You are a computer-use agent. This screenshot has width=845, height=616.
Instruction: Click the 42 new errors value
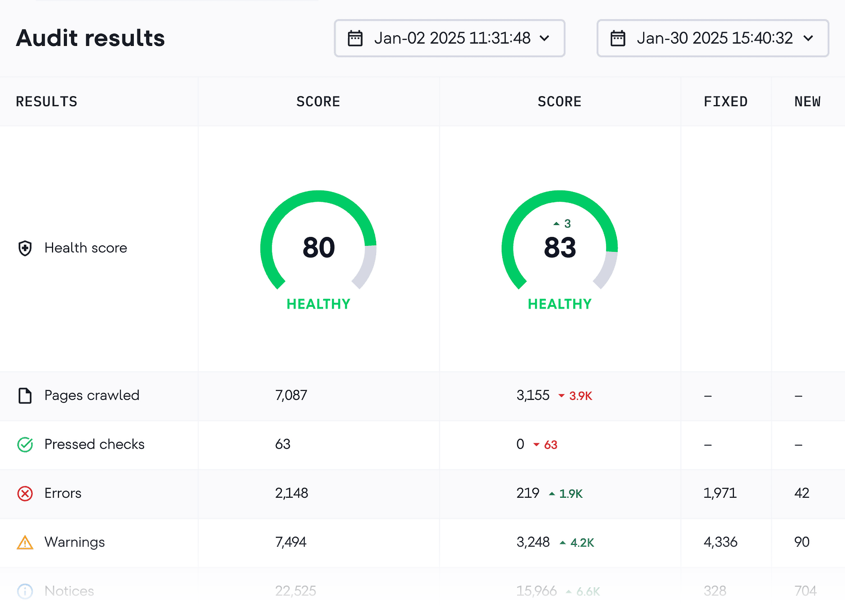tap(802, 493)
